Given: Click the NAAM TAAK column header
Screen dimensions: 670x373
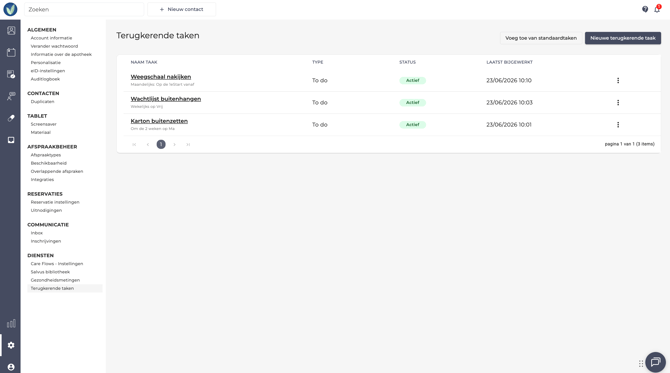Looking at the screenshot, I should [144, 62].
